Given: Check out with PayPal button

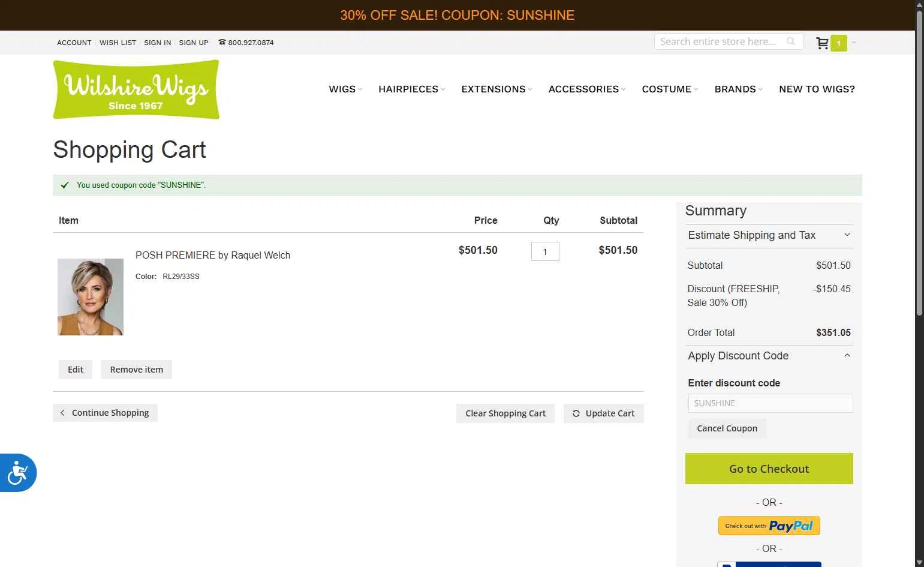Looking at the screenshot, I should coord(769,526).
